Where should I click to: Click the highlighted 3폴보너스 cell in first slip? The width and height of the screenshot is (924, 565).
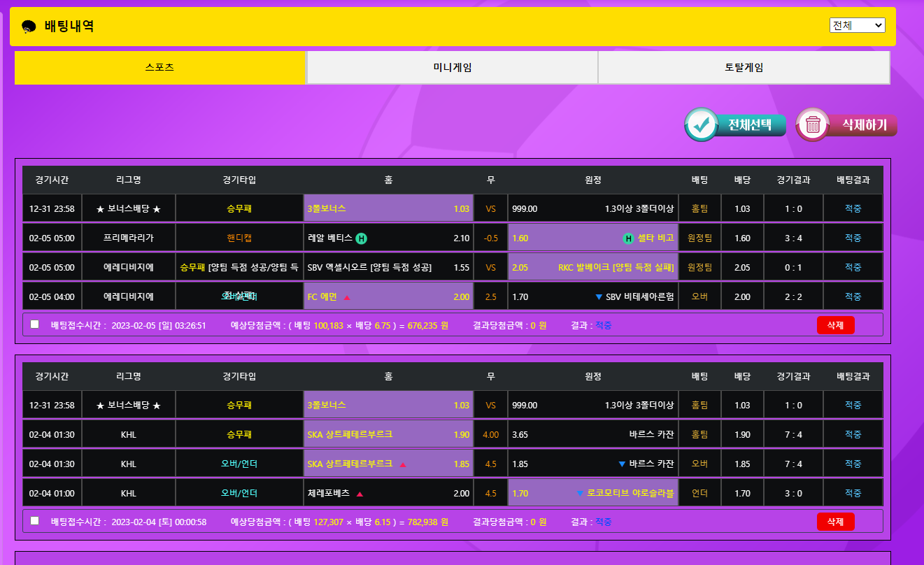pyautogui.click(x=388, y=208)
